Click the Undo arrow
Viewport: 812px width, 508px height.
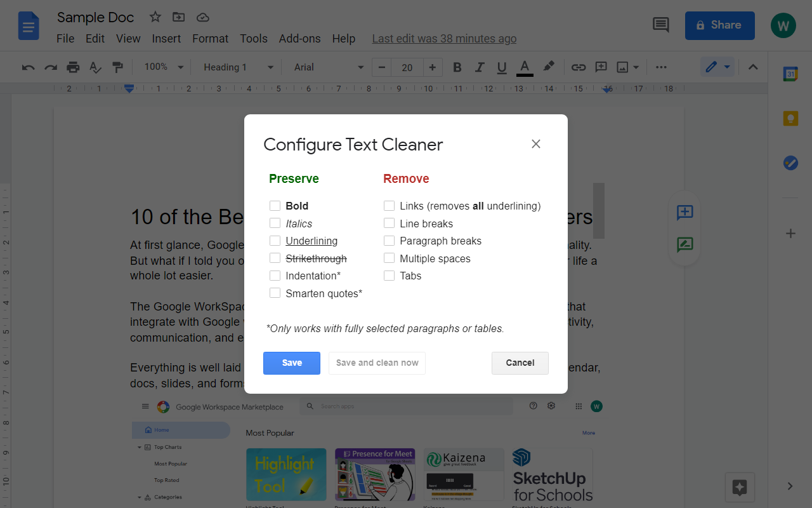point(28,67)
